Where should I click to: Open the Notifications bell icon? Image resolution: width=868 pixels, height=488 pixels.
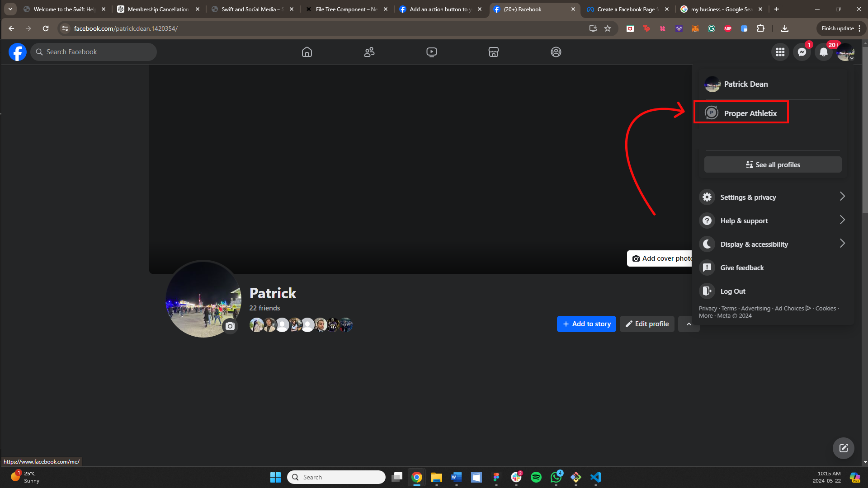(x=823, y=52)
